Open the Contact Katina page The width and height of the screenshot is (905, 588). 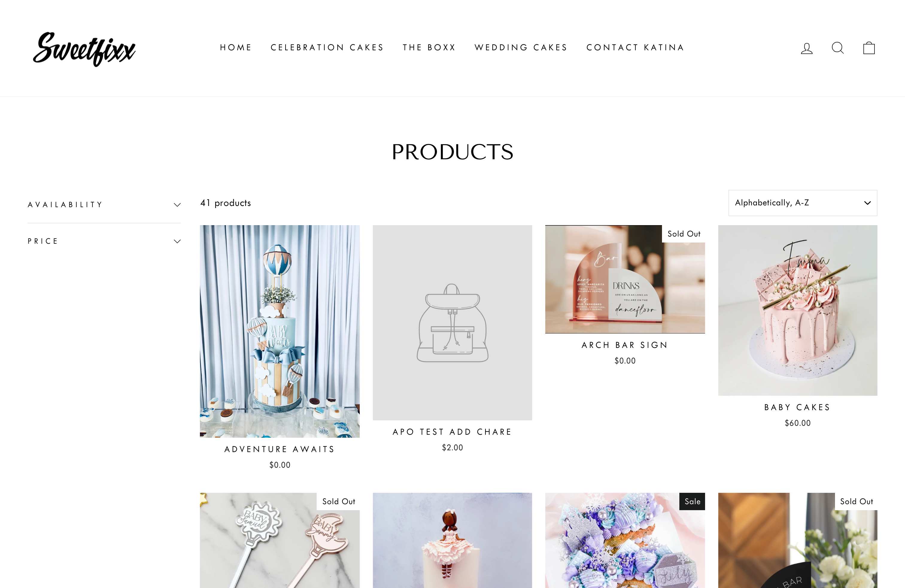(x=635, y=48)
